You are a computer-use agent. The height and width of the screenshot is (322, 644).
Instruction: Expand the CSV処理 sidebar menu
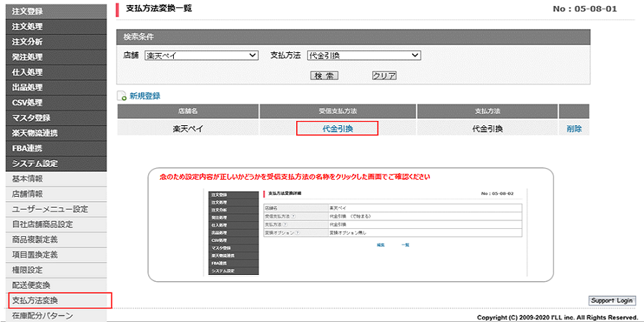56,102
